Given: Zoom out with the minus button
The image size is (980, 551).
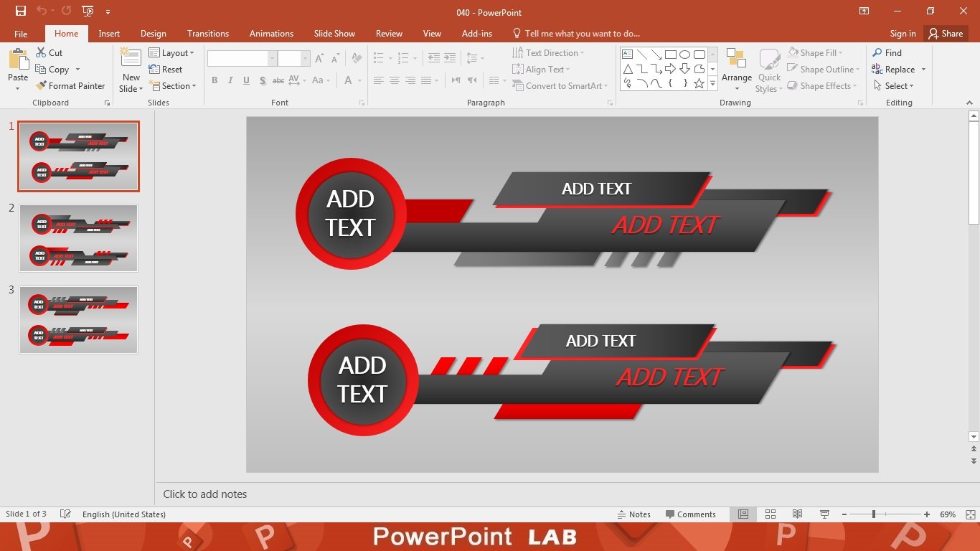Looking at the screenshot, I should 844,514.
